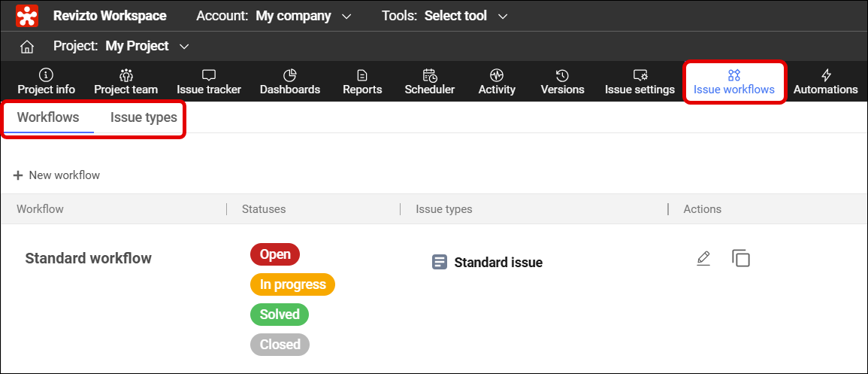
Task: Click the Statuses column header
Action: click(264, 209)
